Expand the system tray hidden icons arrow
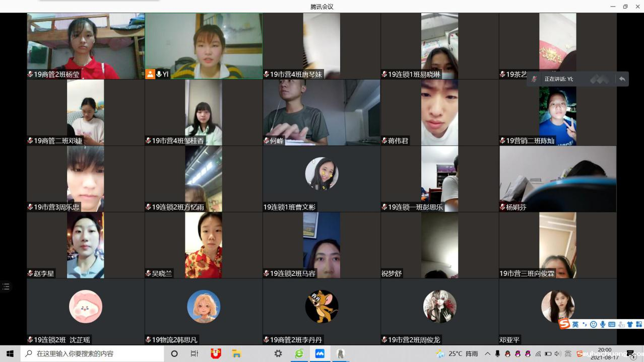The image size is (644, 362). (487, 353)
